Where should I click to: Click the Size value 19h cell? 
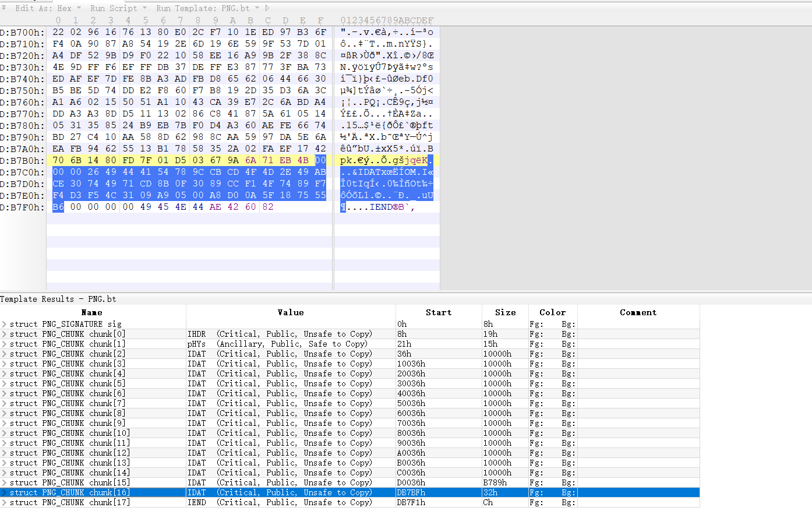coord(505,334)
